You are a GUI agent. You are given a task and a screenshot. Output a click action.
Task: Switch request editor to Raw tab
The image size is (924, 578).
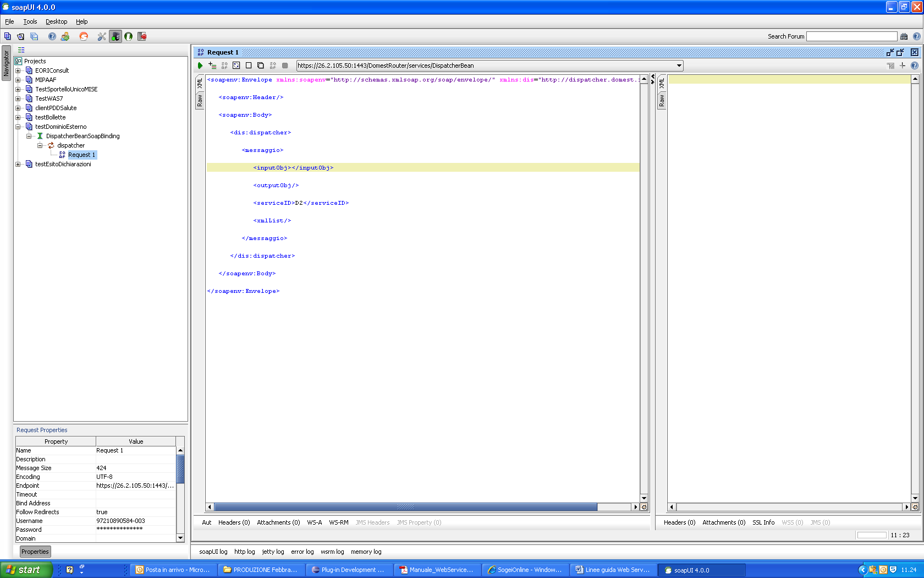200,101
